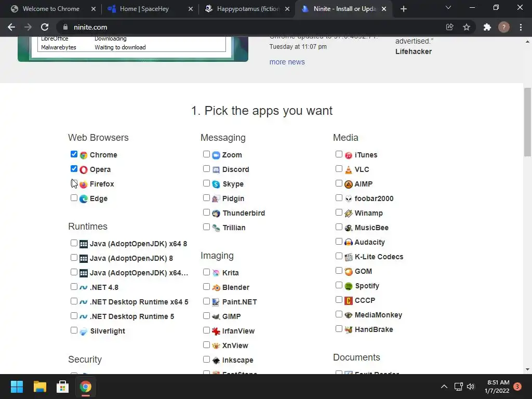
Task: Tick the Paint.NET checkbox
Action: 206,301
